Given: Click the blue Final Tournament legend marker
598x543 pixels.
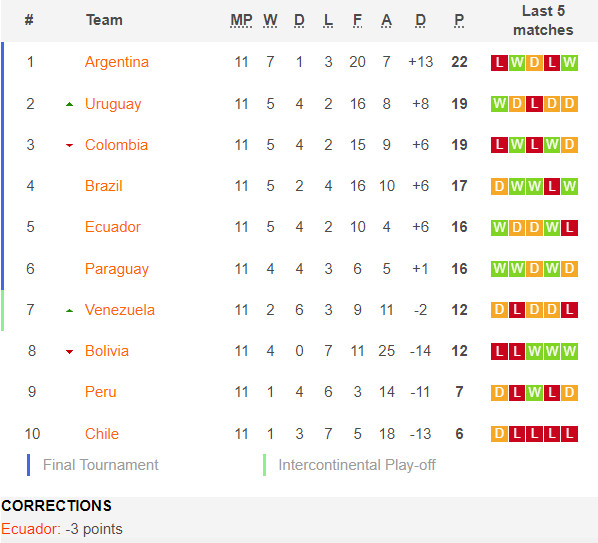Looking at the screenshot, I should click(x=29, y=465).
